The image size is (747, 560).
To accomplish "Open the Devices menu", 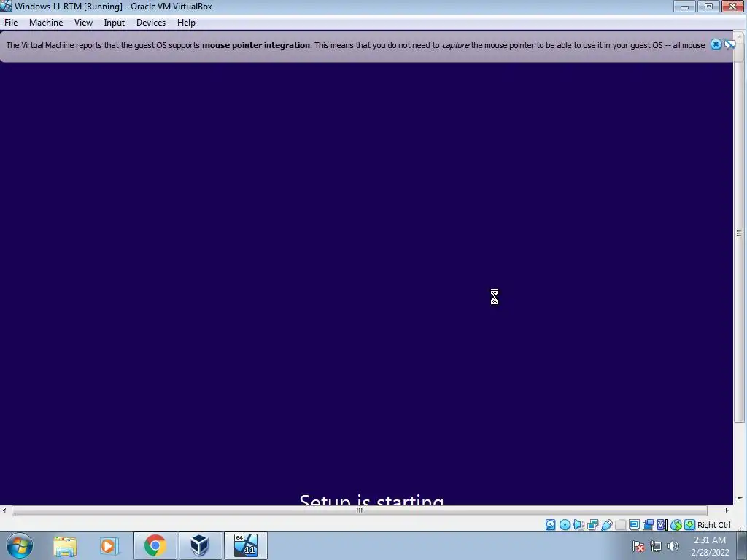I will point(151,23).
